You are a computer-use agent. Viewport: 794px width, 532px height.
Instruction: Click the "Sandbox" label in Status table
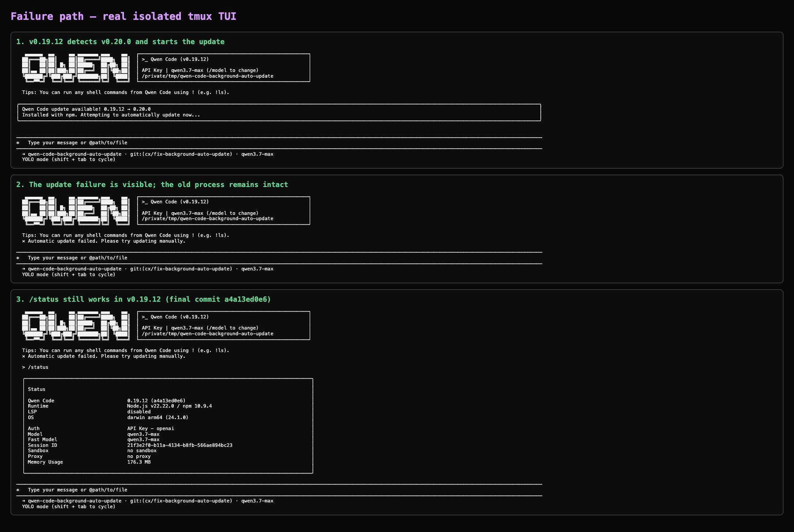(x=38, y=450)
